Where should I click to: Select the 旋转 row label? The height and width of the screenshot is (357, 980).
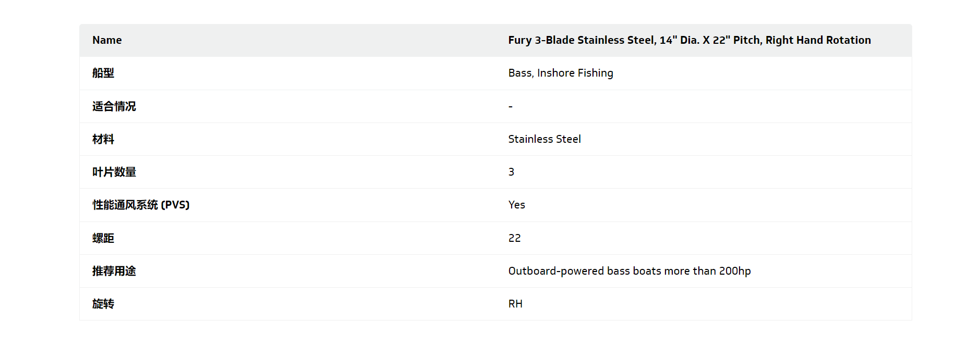tap(103, 304)
